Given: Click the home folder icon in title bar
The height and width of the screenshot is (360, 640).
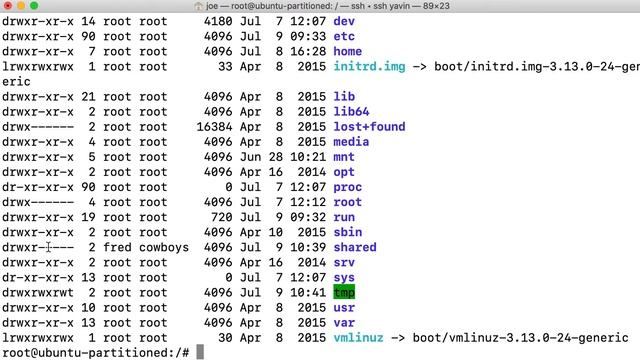Looking at the screenshot, I should coord(198,6).
